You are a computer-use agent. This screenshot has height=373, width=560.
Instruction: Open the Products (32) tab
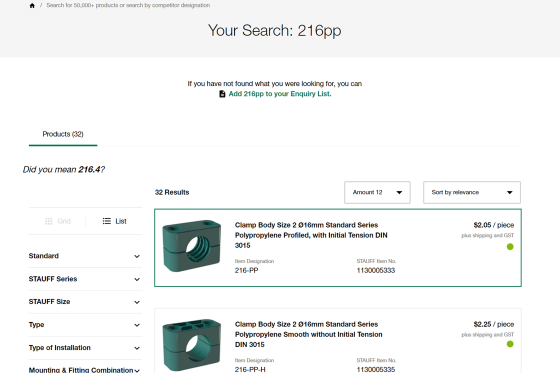coord(63,134)
